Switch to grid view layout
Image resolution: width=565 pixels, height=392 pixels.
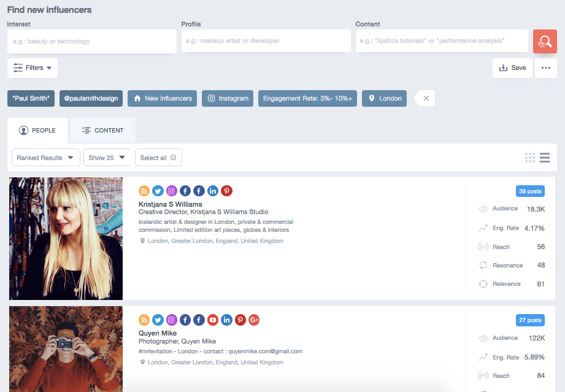[530, 158]
